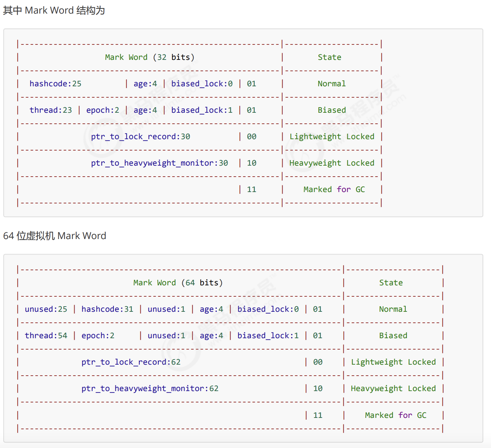Click 'thread:23' in the 32-bit table
The height and width of the screenshot is (448, 491).
[51, 110]
